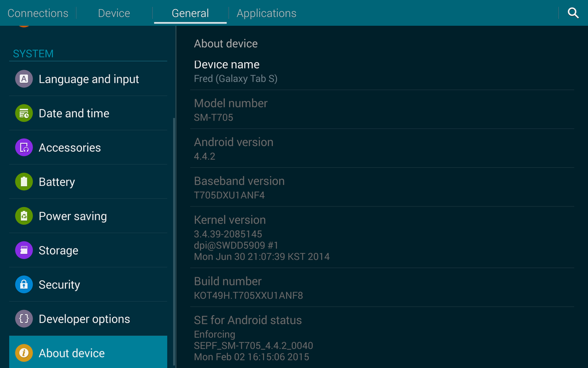Tap the search magnifier icon
588x368 pixels.
pos(572,13)
